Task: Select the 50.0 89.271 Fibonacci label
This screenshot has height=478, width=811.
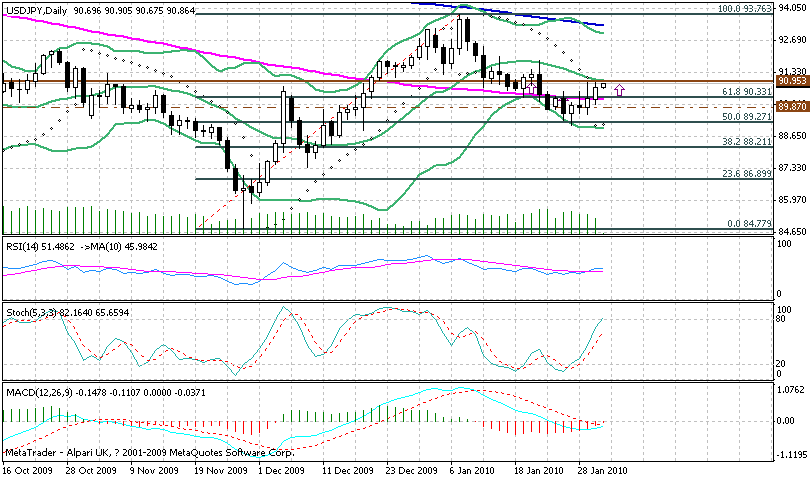Action: (747, 117)
